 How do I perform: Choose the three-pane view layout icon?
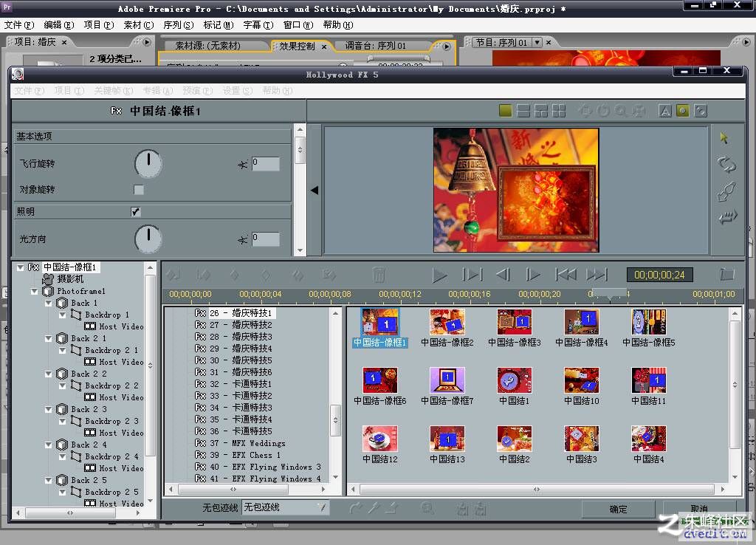(541, 111)
